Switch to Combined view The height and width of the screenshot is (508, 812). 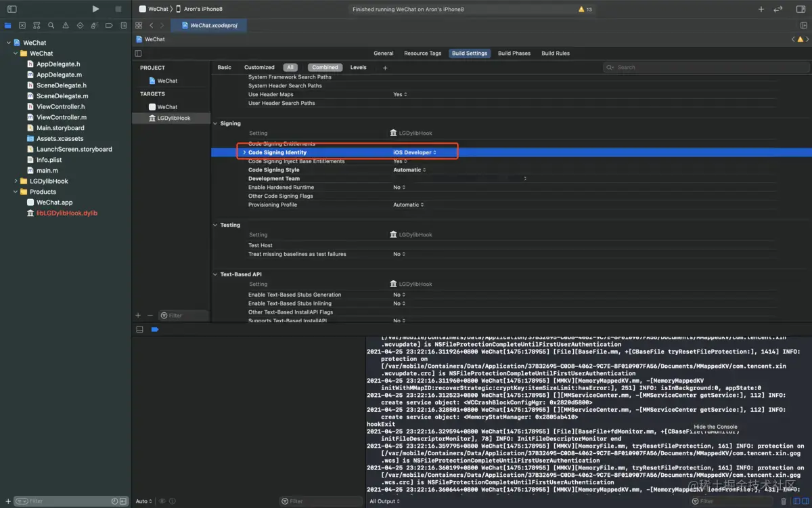click(x=325, y=67)
